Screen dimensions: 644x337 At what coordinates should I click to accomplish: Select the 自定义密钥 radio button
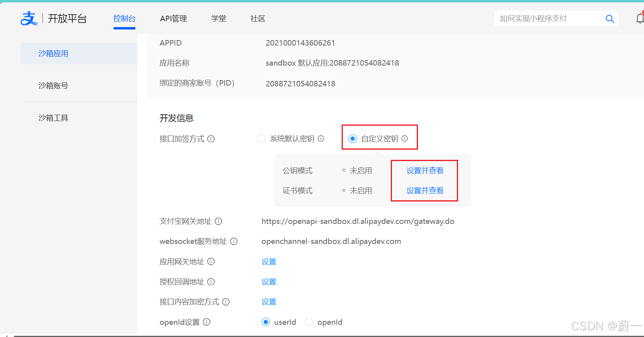[353, 139]
